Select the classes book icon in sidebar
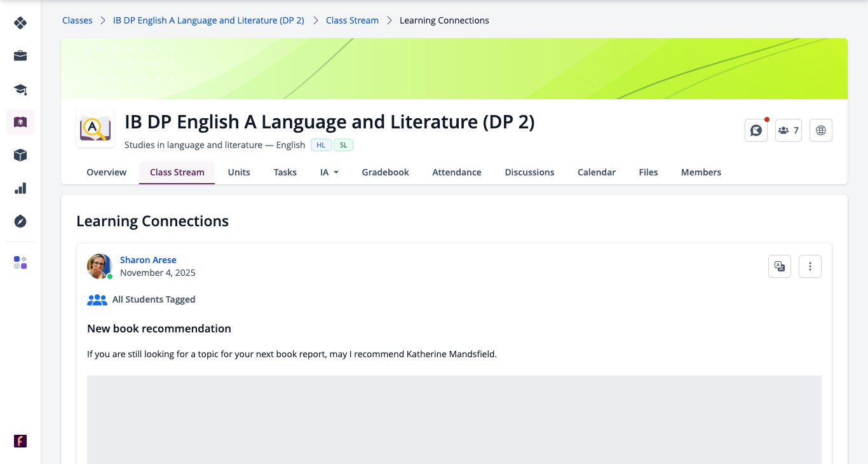Screen dimensions: 868x464 point(20,122)
